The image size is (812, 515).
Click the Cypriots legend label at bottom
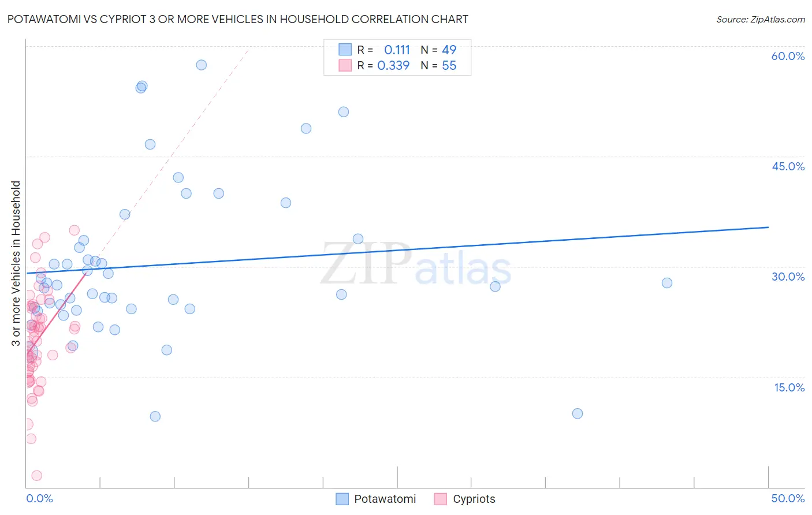474,499
